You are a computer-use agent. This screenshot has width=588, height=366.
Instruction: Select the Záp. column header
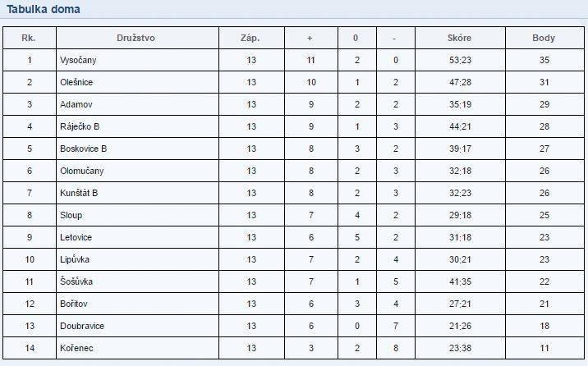250,38
